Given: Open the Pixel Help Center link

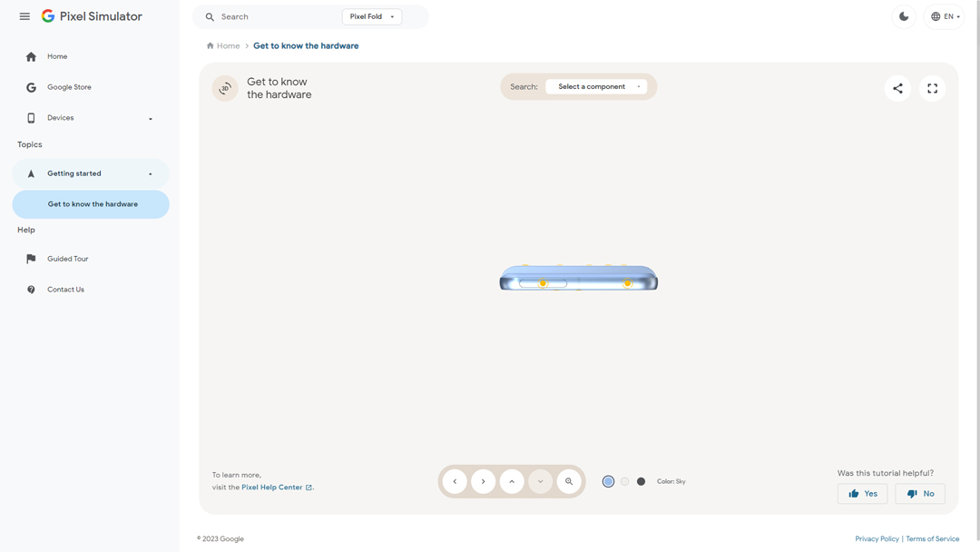Looking at the screenshot, I should click(272, 488).
